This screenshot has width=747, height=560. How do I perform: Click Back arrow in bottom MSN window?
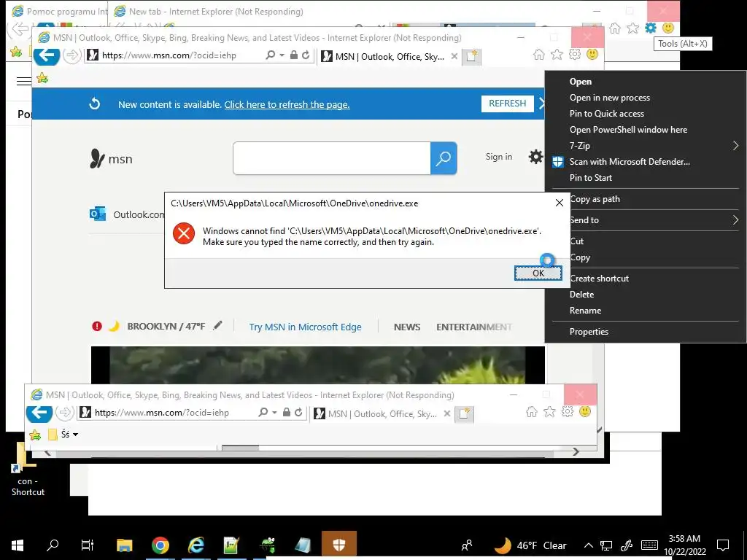(39, 413)
